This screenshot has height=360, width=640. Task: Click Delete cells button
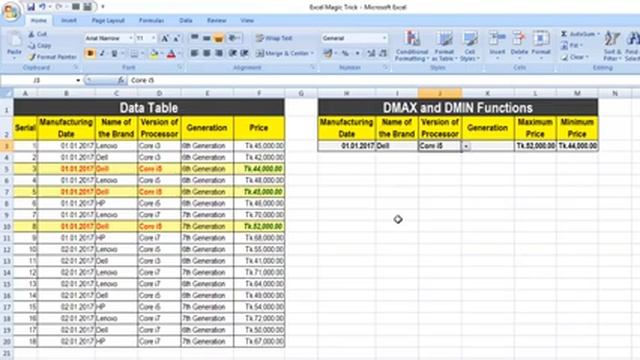click(x=519, y=46)
